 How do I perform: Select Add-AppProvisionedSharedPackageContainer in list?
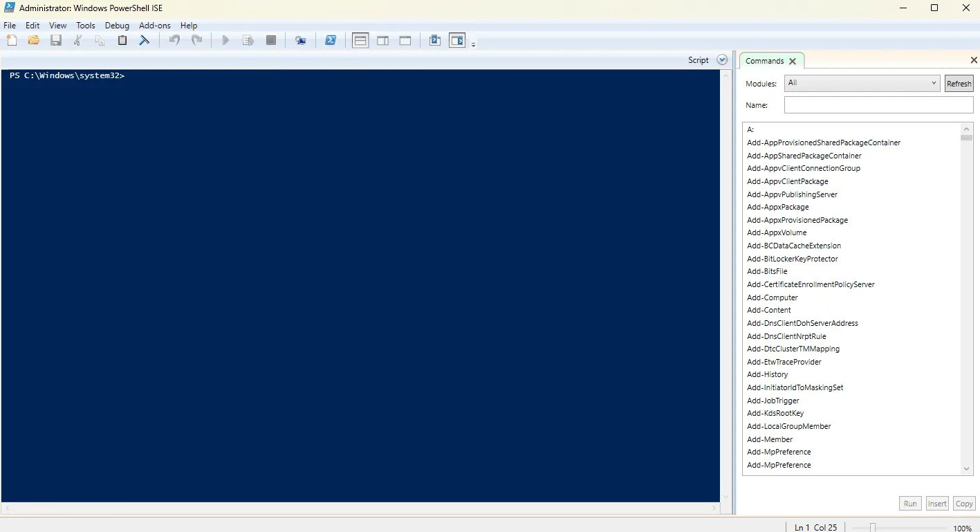tap(824, 143)
